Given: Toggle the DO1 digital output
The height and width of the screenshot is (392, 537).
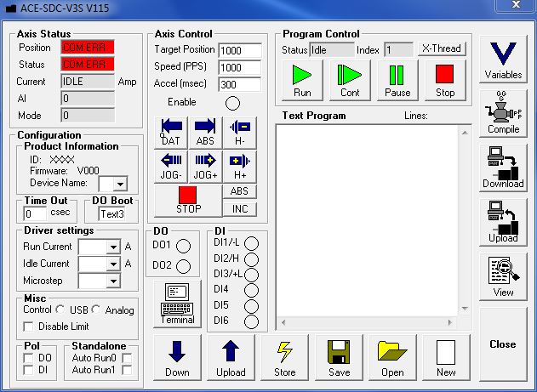Looking at the screenshot, I should [x=185, y=247].
